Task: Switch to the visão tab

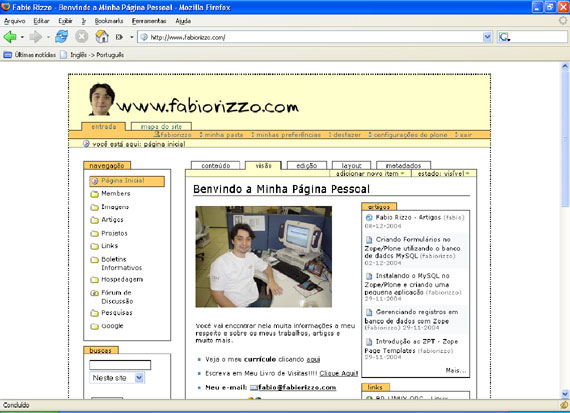Action: click(263, 165)
